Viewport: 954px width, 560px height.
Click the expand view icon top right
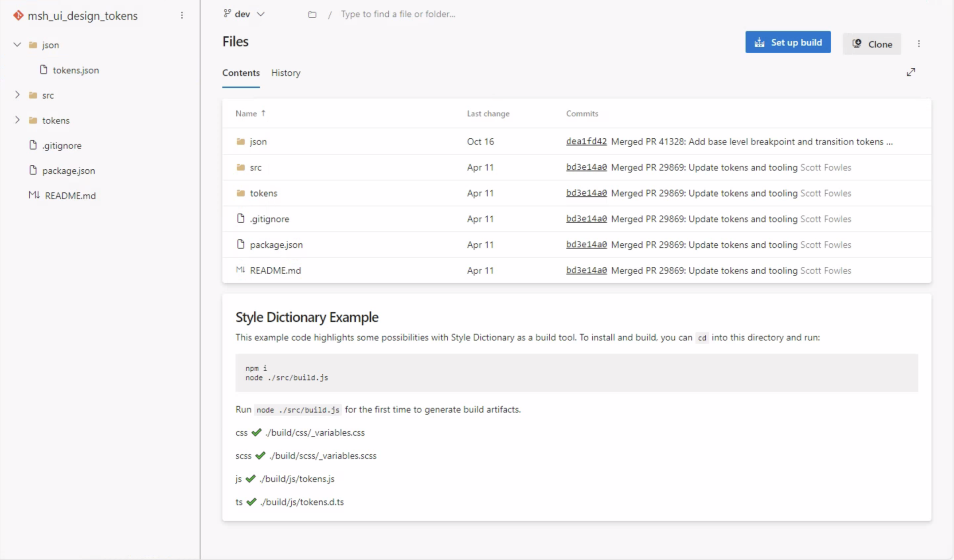tap(911, 72)
